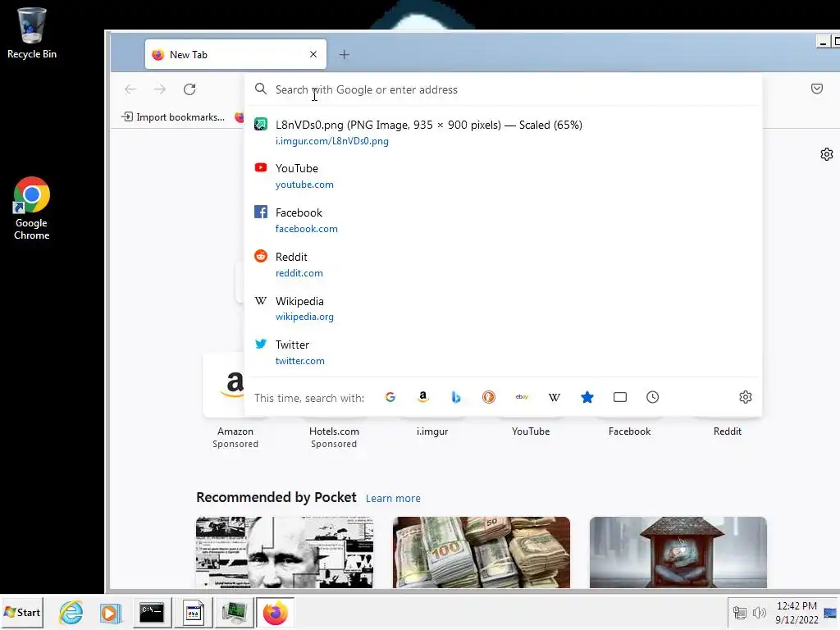Open search settings gear in the dropdown
The image size is (840, 630).
click(745, 397)
